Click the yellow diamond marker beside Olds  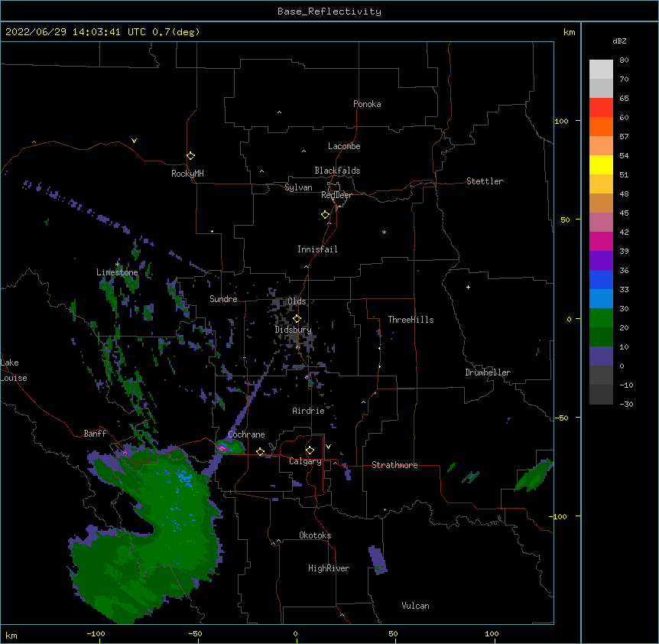[297, 319]
